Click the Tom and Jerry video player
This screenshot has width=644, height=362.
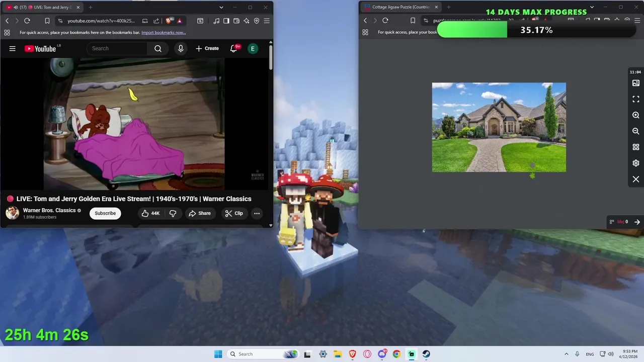pyautogui.click(x=134, y=124)
